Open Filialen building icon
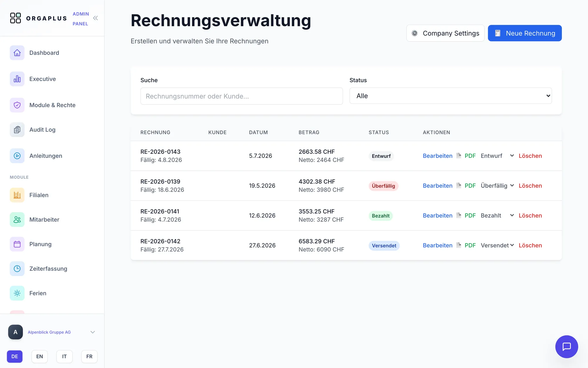This screenshot has width=588, height=368. click(x=17, y=195)
